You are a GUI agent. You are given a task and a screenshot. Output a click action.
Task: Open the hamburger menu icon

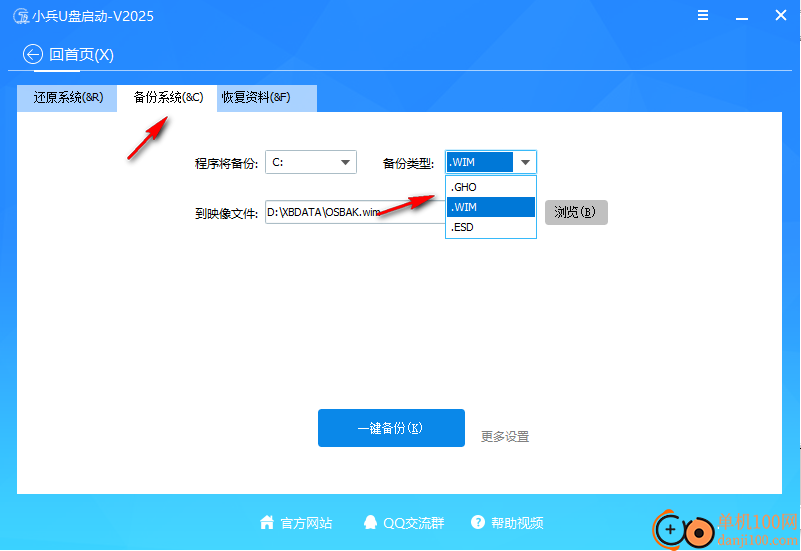(703, 15)
